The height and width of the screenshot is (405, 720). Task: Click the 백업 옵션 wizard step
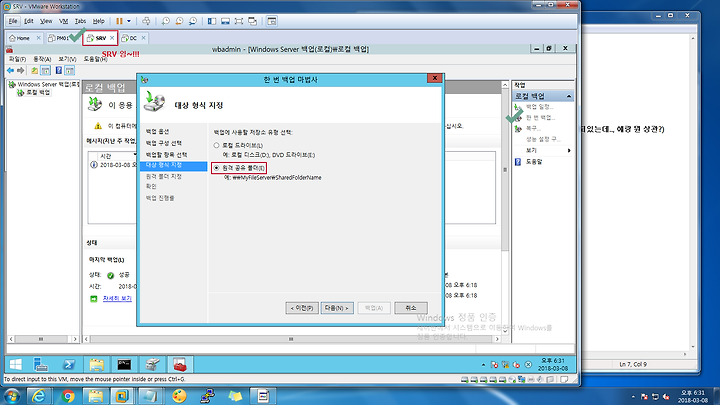click(158, 132)
